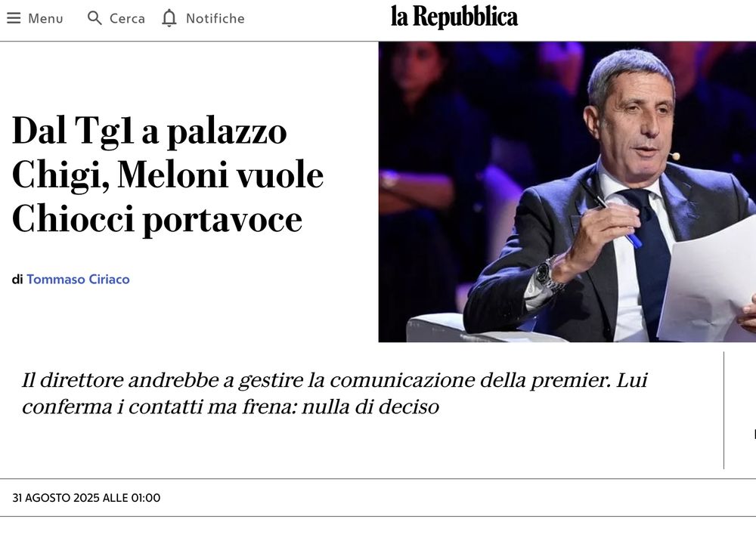Open the article photo of the presenter
Image resolution: width=756 pixels, height=538 pixels.
567,192
